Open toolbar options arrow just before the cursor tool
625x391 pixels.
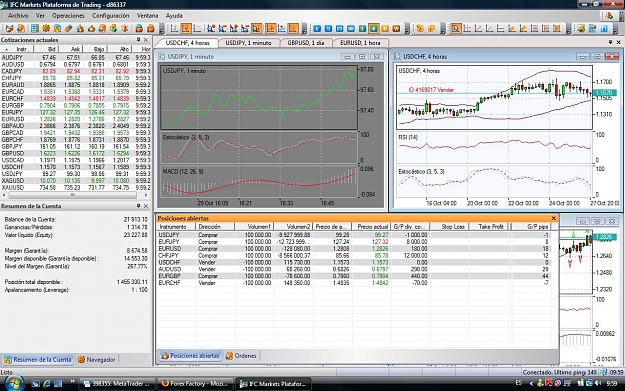[442, 29]
